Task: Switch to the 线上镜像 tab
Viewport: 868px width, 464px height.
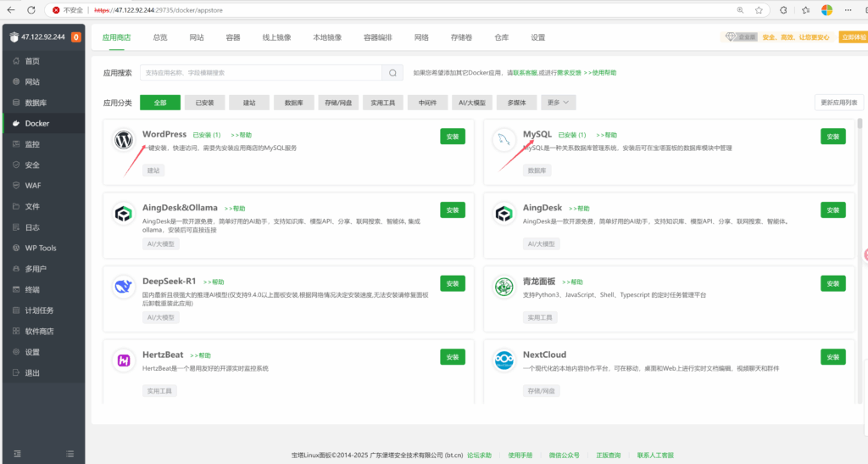Action: coord(277,37)
